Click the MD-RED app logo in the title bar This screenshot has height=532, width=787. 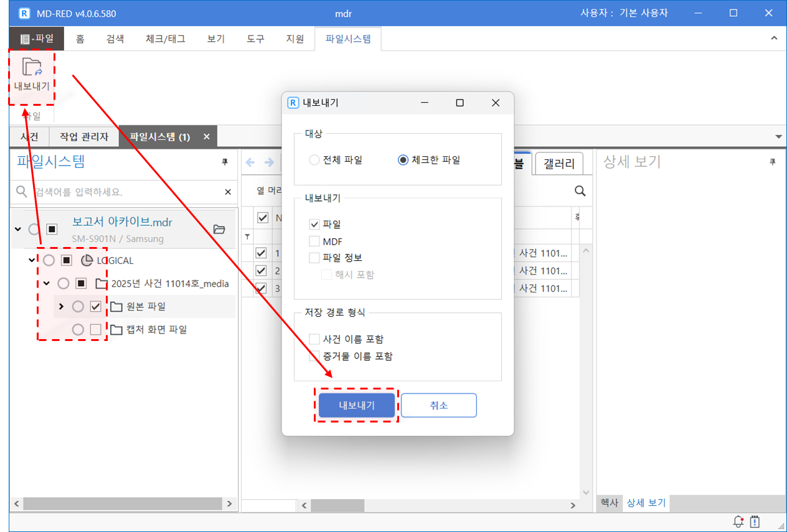pyautogui.click(x=24, y=13)
